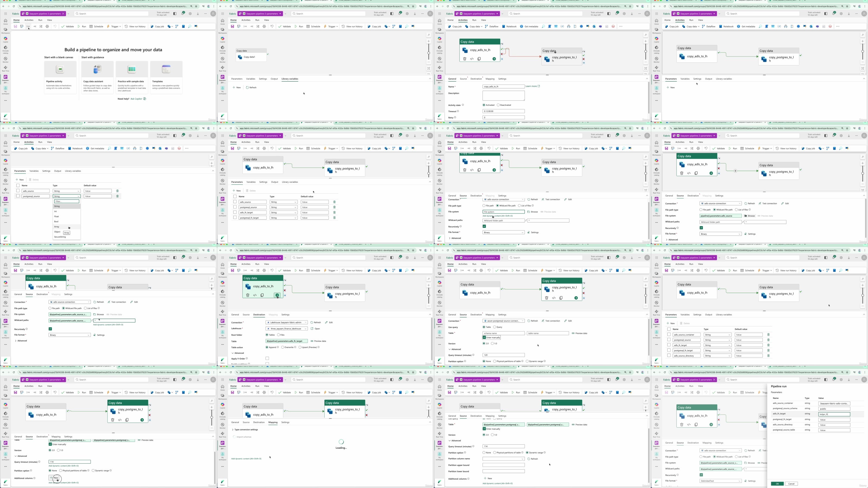
Task: Click the Pipeline activity card icon
Action: click(x=60, y=69)
